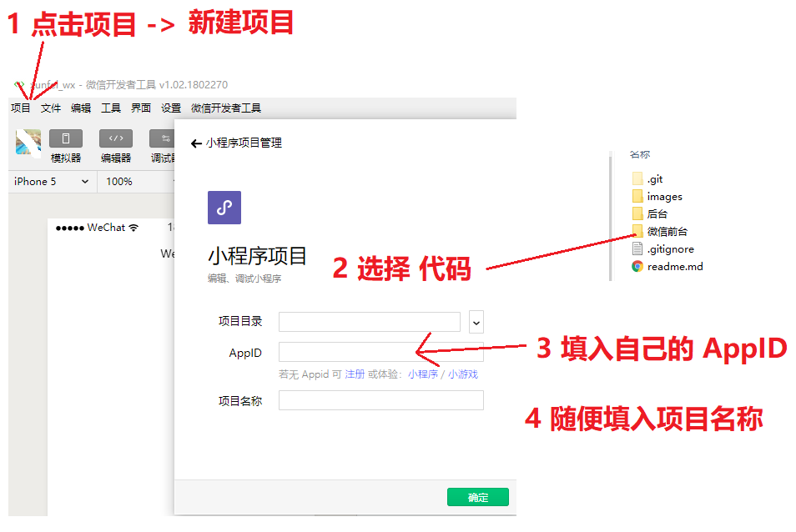This screenshot has height=532, width=796.
Task: Select the 微信前台 folder icon
Action: (637, 231)
